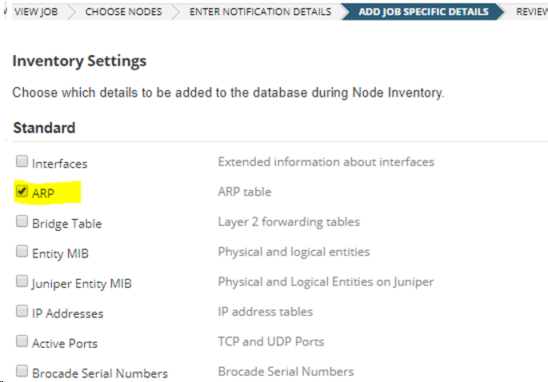Click the Interfaces label
The image size is (548, 382).
60,164
